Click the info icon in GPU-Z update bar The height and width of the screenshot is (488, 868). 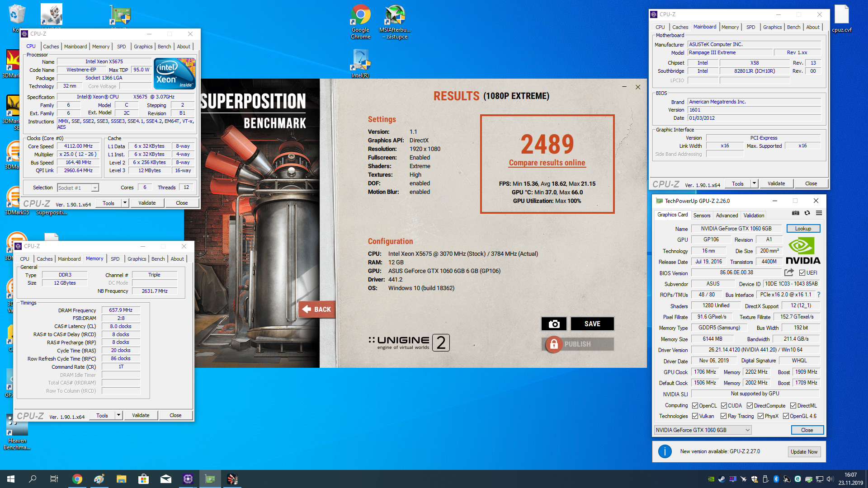click(665, 451)
